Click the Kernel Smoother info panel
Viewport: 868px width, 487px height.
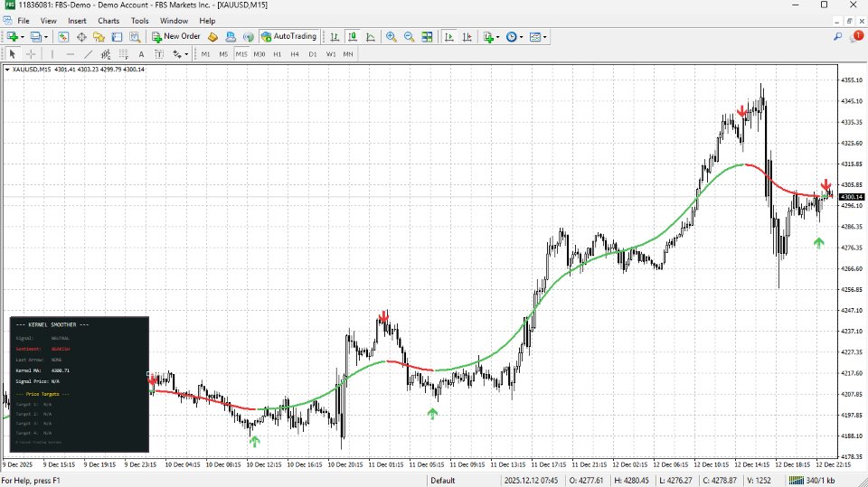coord(80,384)
